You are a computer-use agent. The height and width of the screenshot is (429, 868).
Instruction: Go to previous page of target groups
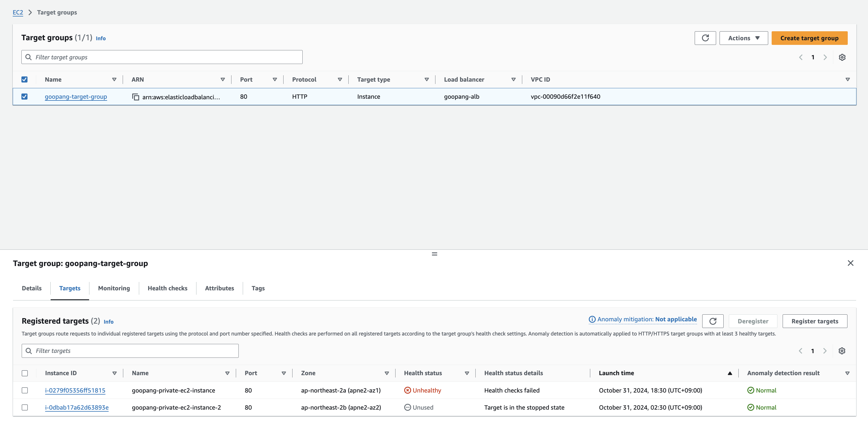click(801, 57)
